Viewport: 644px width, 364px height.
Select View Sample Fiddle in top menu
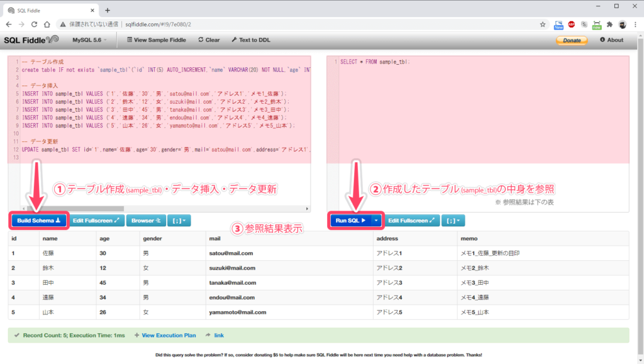pos(157,40)
